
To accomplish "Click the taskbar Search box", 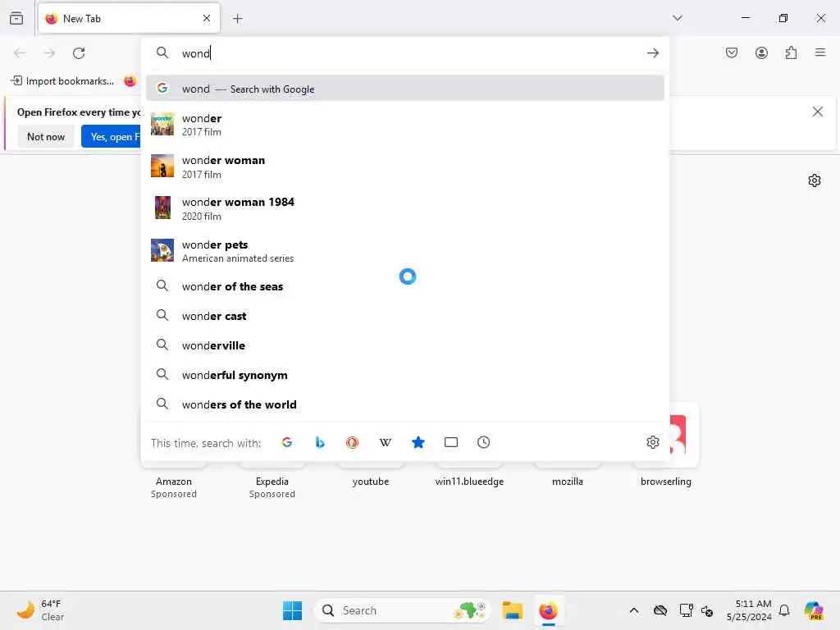I will click(402, 610).
